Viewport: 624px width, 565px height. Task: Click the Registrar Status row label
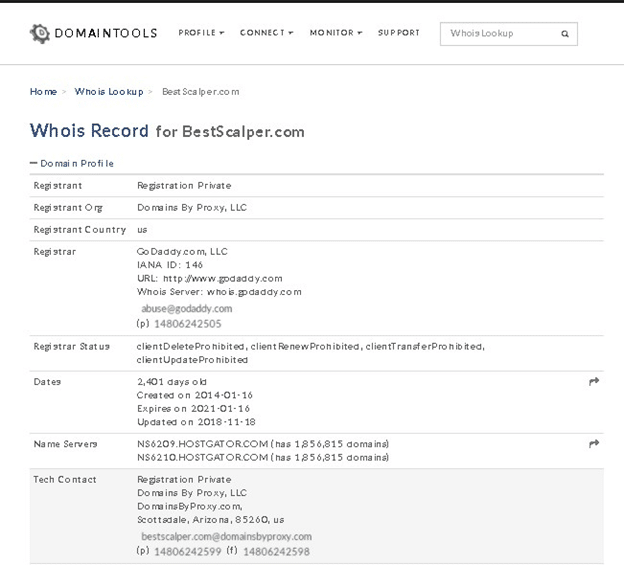coord(72,347)
